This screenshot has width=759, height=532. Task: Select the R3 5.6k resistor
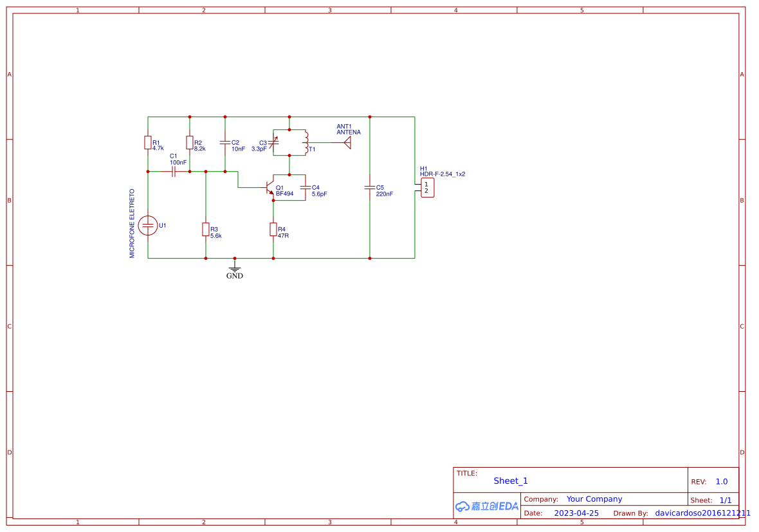pyautogui.click(x=206, y=230)
